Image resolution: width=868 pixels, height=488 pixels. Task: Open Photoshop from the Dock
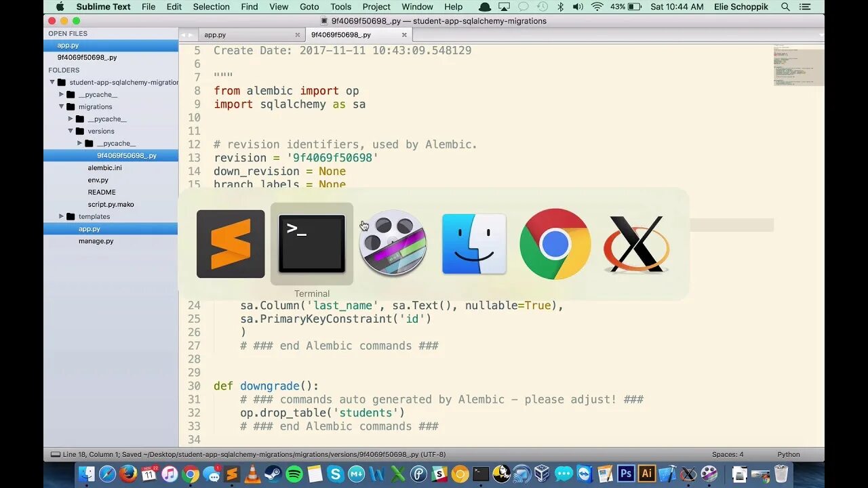(x=626, y=474)
